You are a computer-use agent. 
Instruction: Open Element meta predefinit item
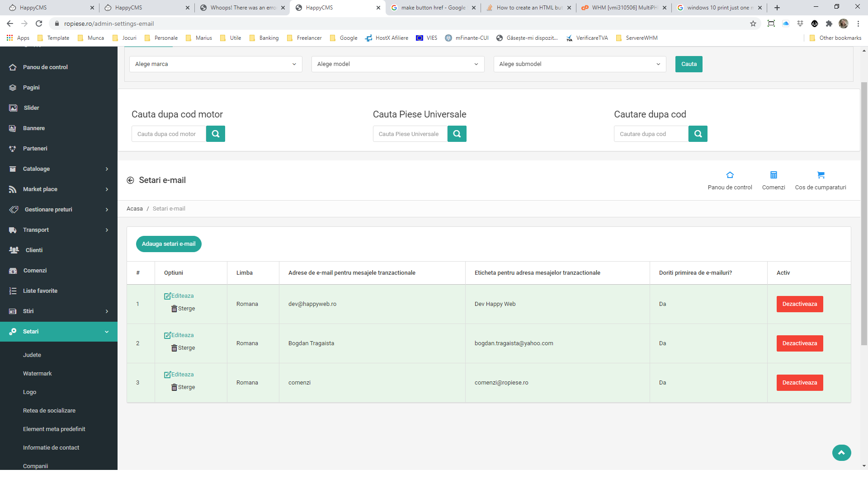[x=54, y=429]
